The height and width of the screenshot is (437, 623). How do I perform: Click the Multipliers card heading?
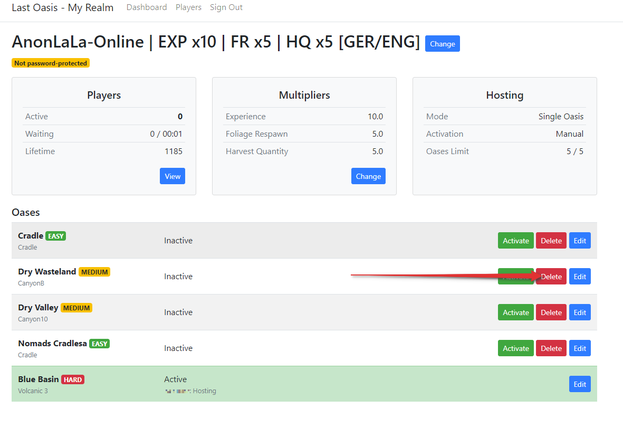click(304, 95)
